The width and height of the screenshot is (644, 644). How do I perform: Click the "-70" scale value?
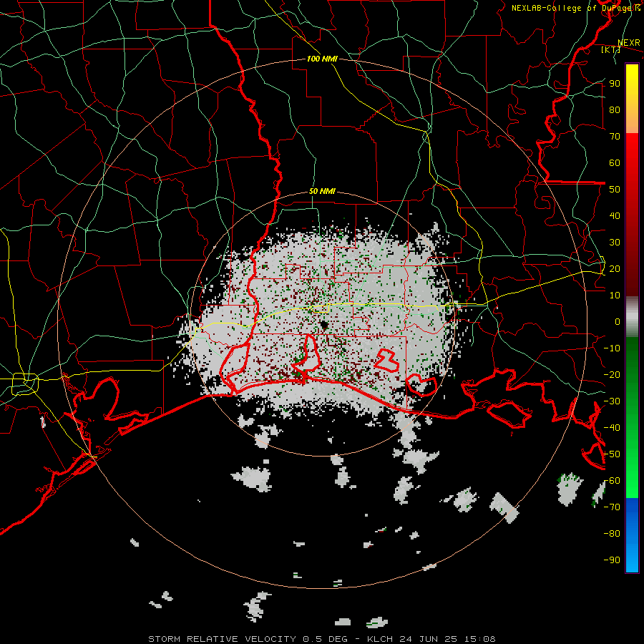612,507
